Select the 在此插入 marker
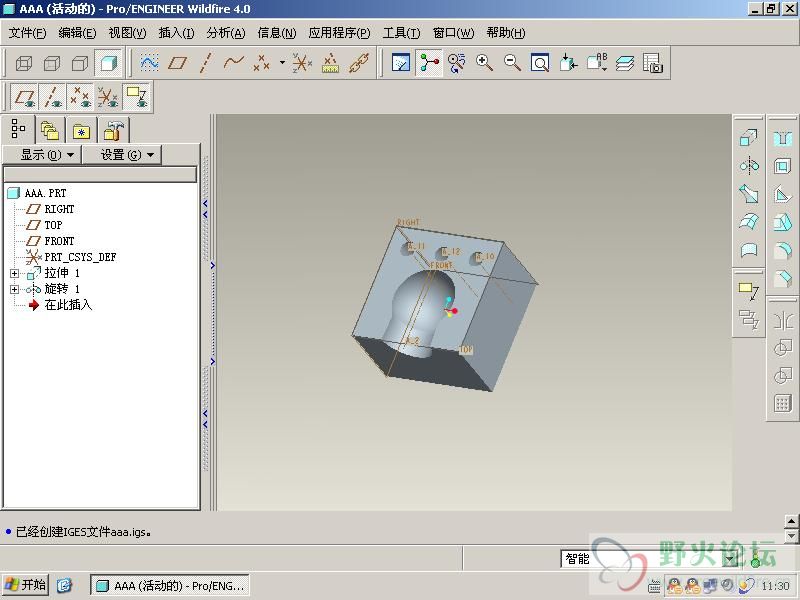 point(68,305)
